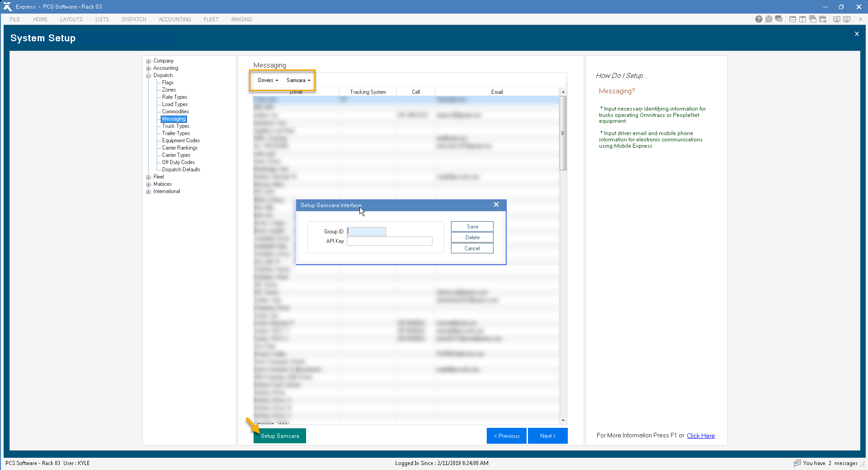Viewport: 868px width, 470px height.
Task: Click the API Key input field
Action: tap(389, 241)
